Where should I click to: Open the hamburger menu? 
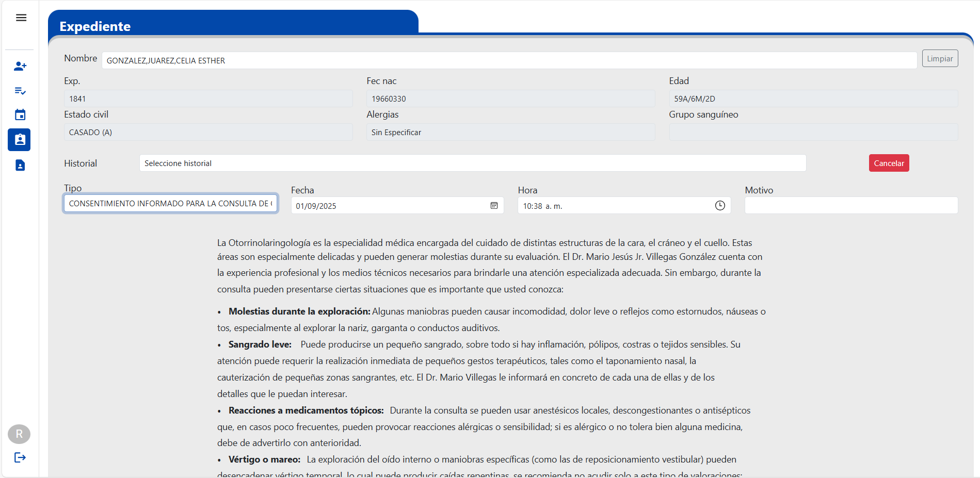point(21,18)
